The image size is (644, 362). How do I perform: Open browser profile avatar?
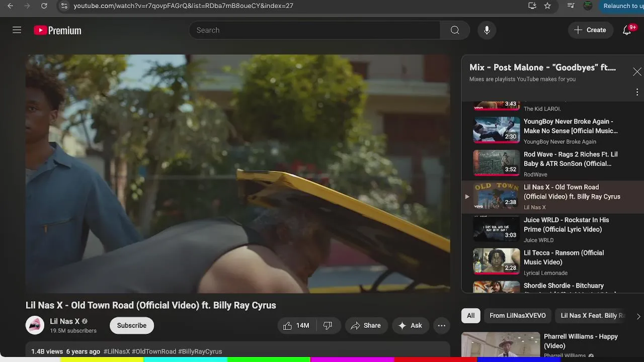[x=588, y=6]
